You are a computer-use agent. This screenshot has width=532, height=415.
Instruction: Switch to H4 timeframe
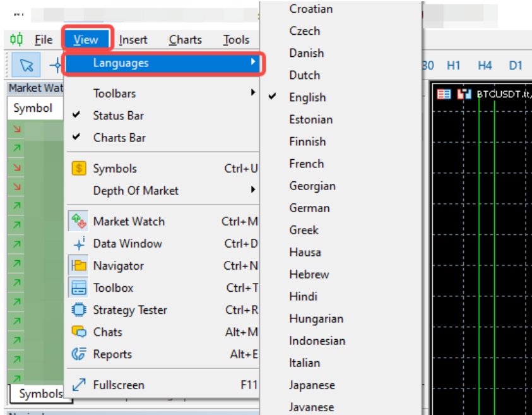tap(484, 65)
